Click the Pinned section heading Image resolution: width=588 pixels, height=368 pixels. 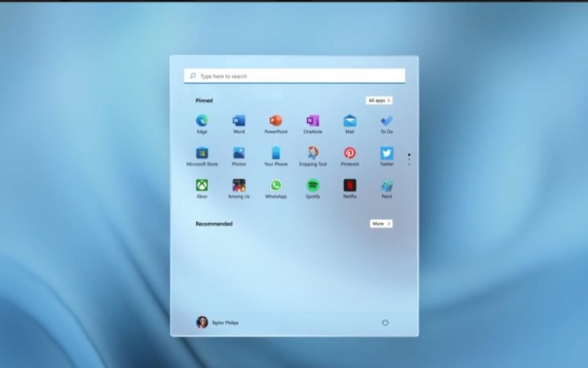[204, 100]
